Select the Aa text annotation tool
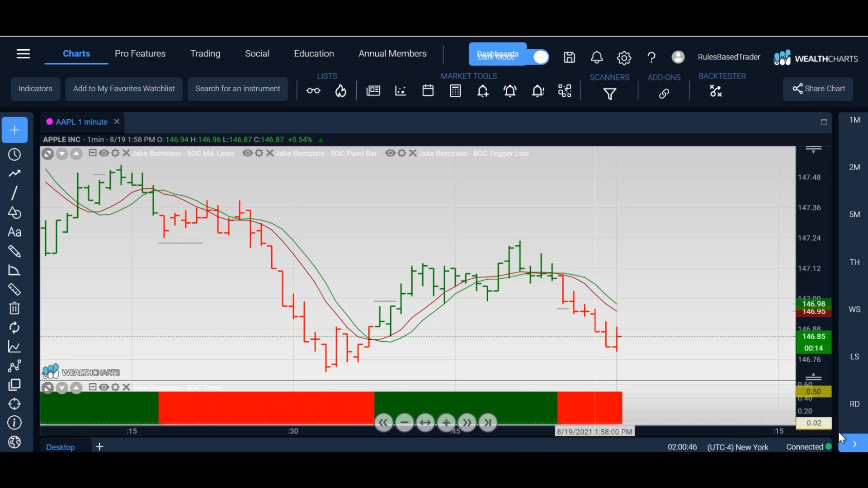The image size is (868, 488). pyautogui.click(x=14, y=232)
